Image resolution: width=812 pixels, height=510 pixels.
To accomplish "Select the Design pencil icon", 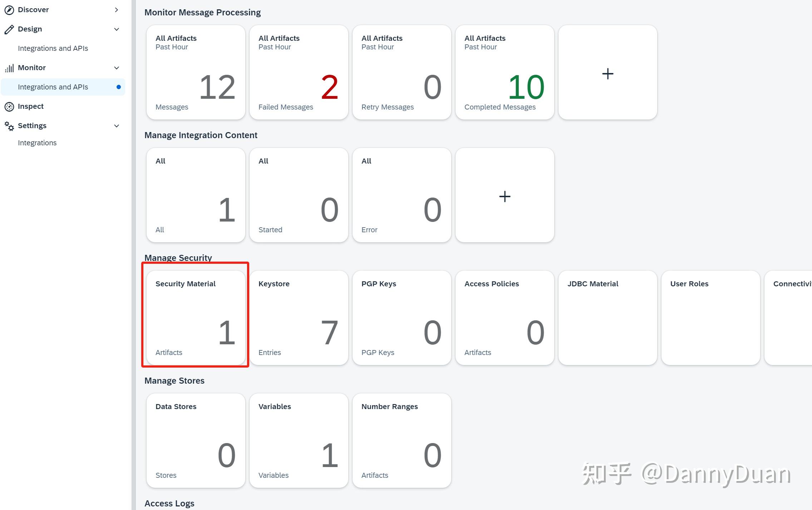I will click(9, 29).
